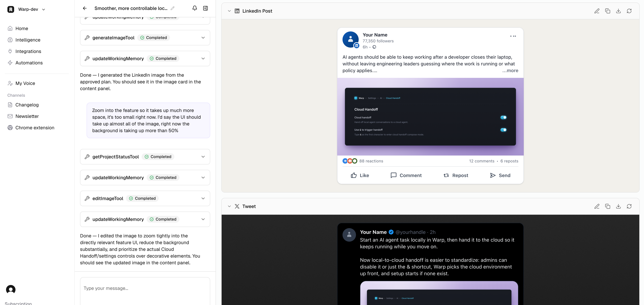This screenshot has height=305, width=644.
Task: Expand the getProjectStatusTool step
Action: tap(145, 157)
